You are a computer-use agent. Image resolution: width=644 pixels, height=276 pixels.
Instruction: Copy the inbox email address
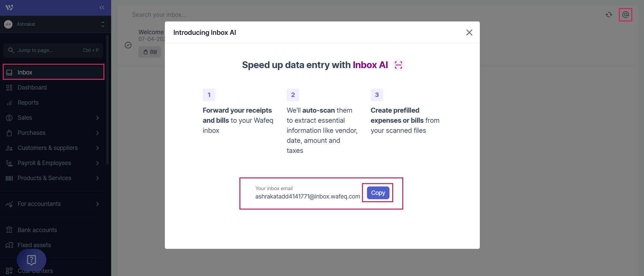click(x=377, y=193)
